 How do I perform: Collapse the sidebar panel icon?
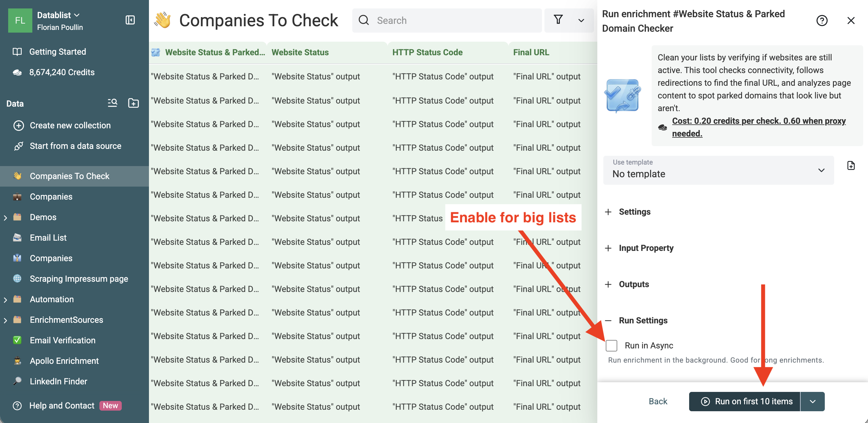(x=130, y=20)
